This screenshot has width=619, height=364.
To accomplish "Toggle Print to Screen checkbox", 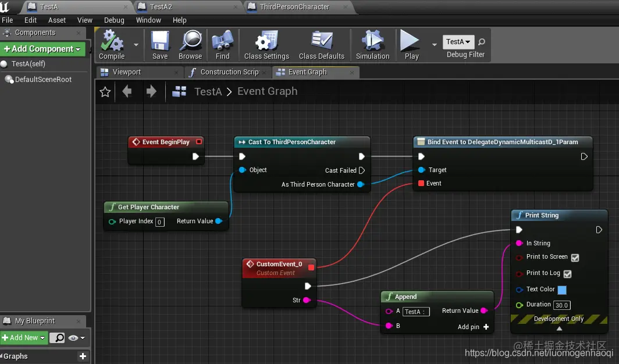I will pyautogui.click(x=575, y=258).
